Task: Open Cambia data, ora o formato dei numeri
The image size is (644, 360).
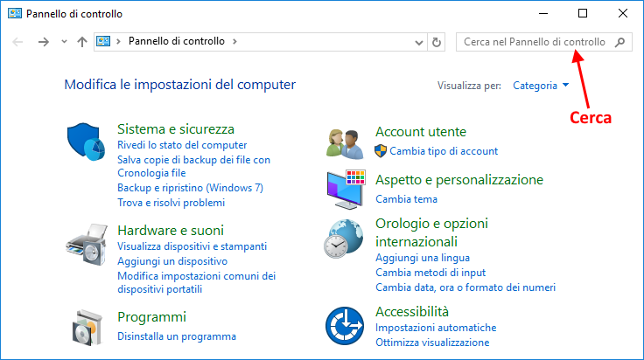Action: [465, 287]
